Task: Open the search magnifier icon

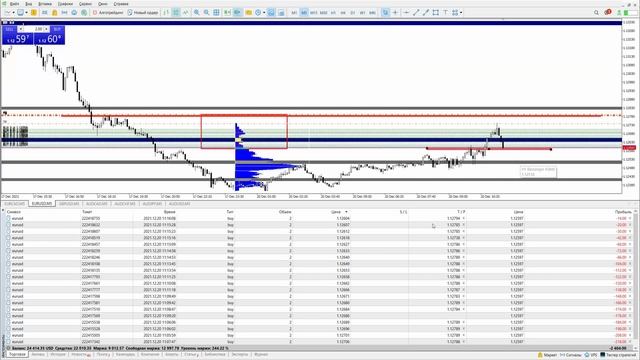Action: click(x=596, y=13)
